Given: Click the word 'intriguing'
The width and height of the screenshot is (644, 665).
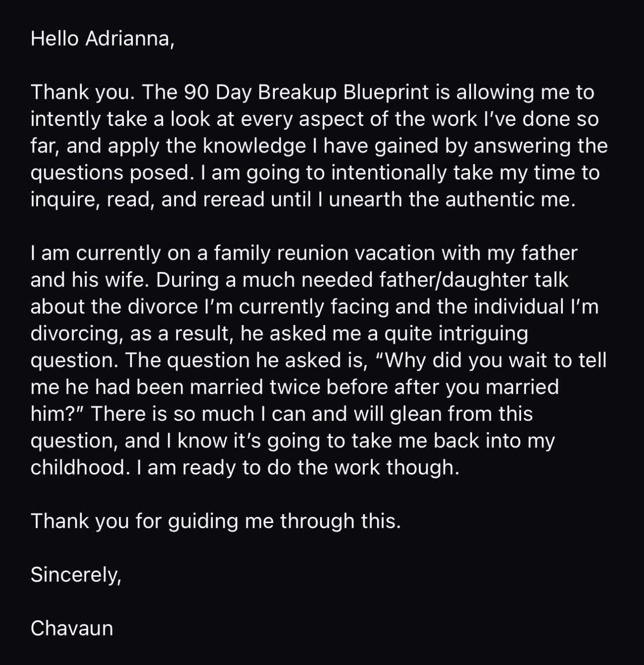Looking at the screenshot, I should coord(483,334).
